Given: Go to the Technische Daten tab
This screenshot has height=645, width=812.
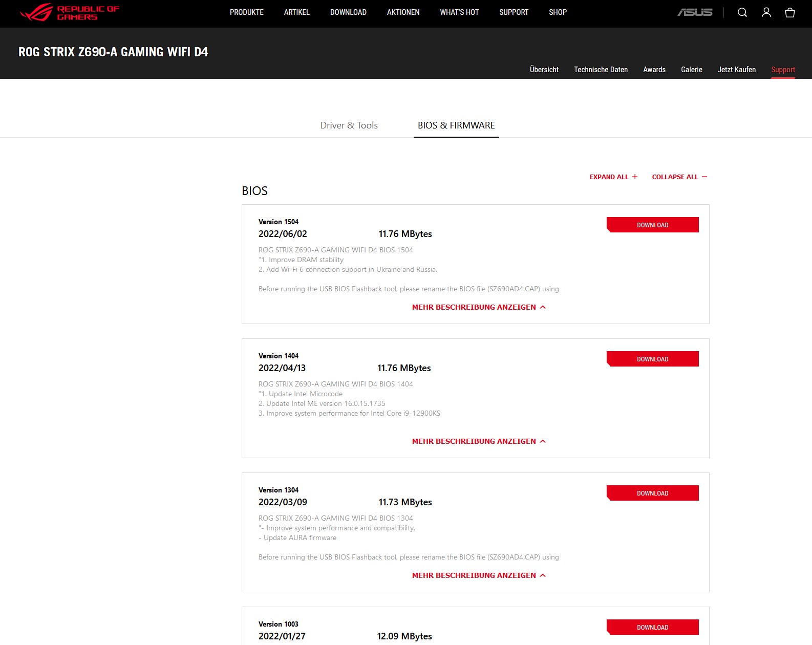Looking at the screenshot, I should (x=601, y=70).
